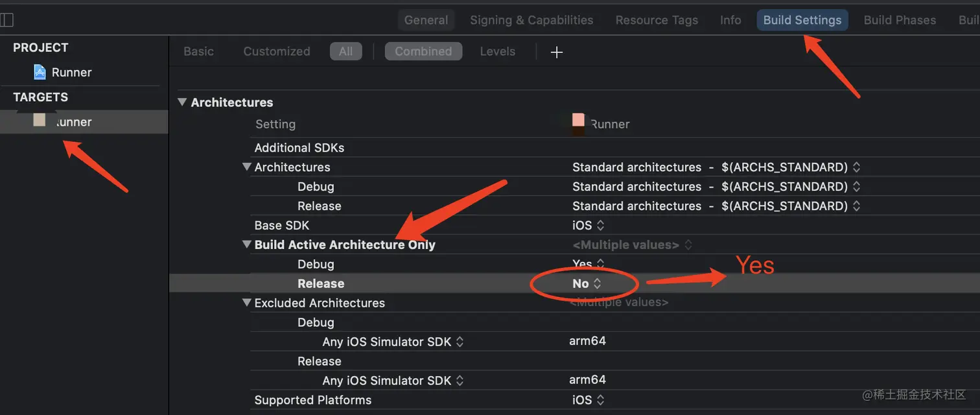Open the Release Build Active Architecture No dropdown
This screenshot has width=980, height=415.
[587, 283]
